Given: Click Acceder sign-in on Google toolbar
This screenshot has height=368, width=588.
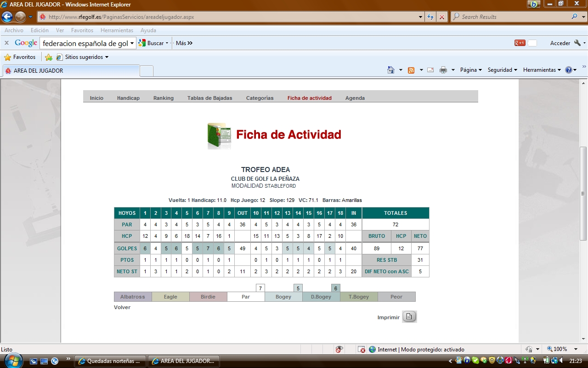Looking at the screenshot, I should click(x=560, y=43).
